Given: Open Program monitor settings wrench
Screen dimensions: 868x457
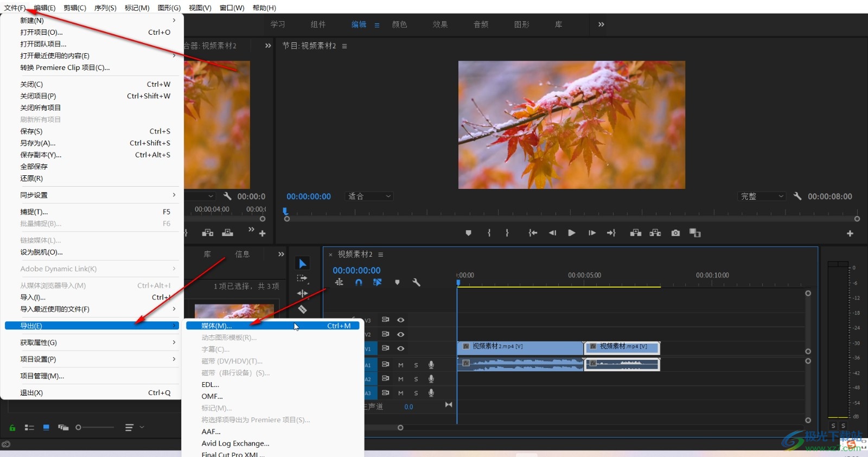Looking at the screenshot, I should point(797,196).
